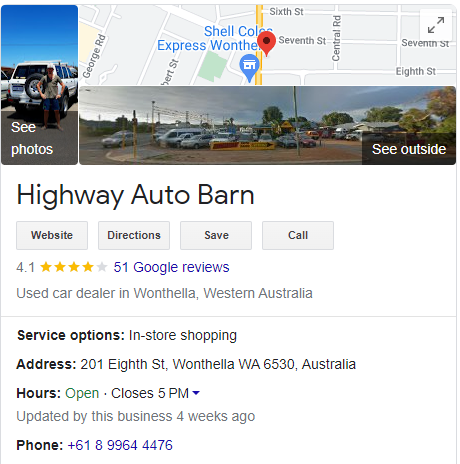Click the star rating icons

(x=74, y=267)
